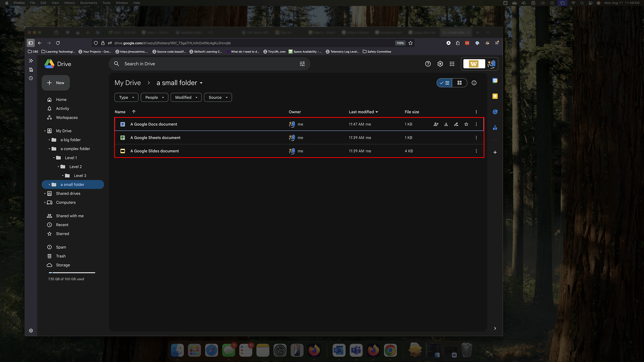The height and width of the screenshot is (362, 644).
Task: Open more options for the Google Sheets document
Action: pos(476,137)
